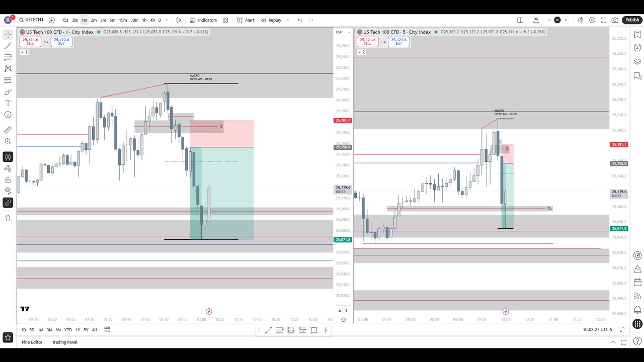Toggle log scale 'L' on left chart
The height and width of the screenshot is (362, 644).
pyautogui.click(x=347, y=311)
